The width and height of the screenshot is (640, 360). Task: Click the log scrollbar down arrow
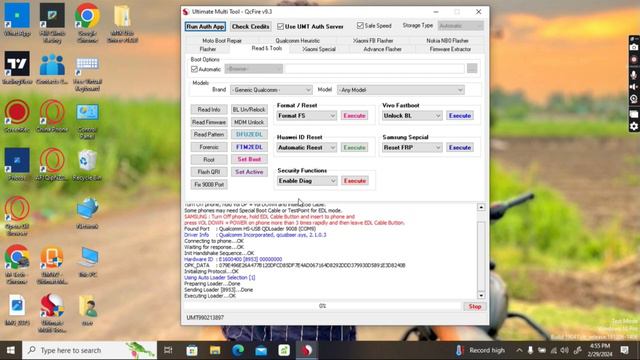[481, 295]
